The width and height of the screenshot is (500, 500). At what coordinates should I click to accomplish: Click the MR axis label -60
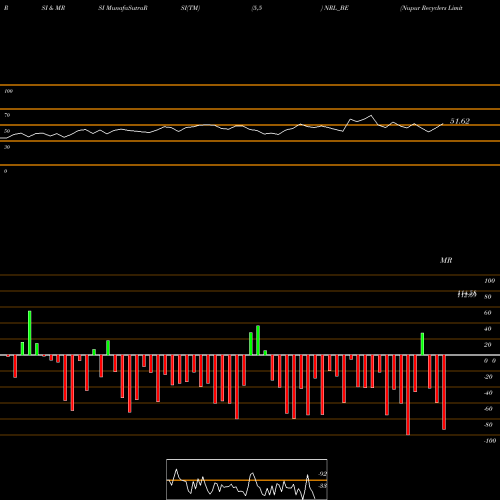point(488,409)
